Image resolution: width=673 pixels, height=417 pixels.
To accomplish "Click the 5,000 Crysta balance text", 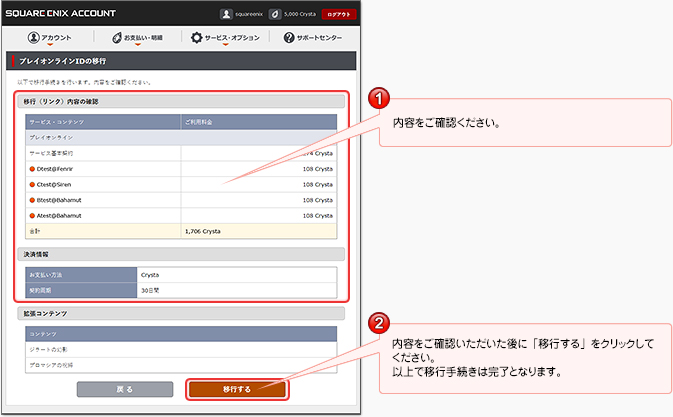I will point(300,14).
